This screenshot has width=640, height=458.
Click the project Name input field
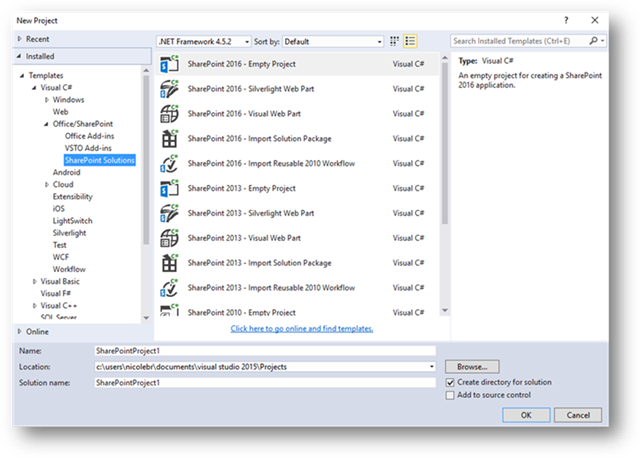[265, 351]
